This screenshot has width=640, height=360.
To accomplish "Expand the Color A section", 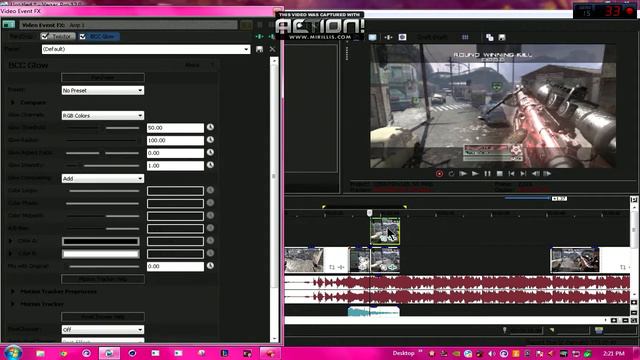I will 11,241.
